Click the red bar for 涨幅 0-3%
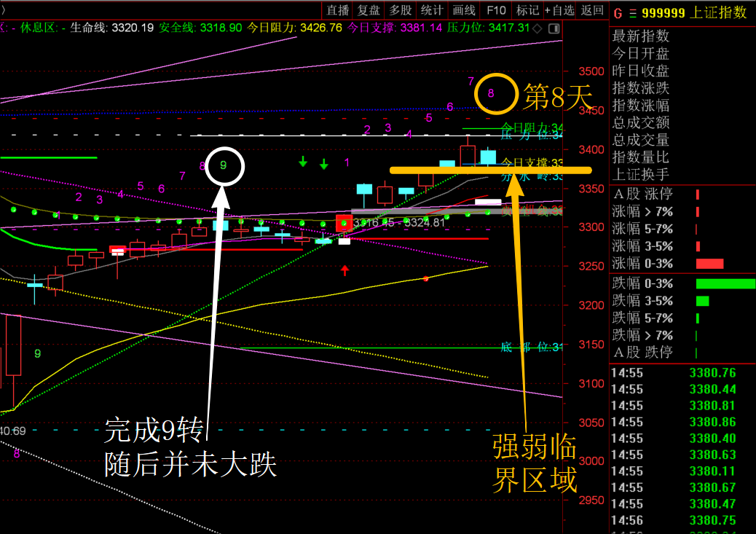 [709, 264]
